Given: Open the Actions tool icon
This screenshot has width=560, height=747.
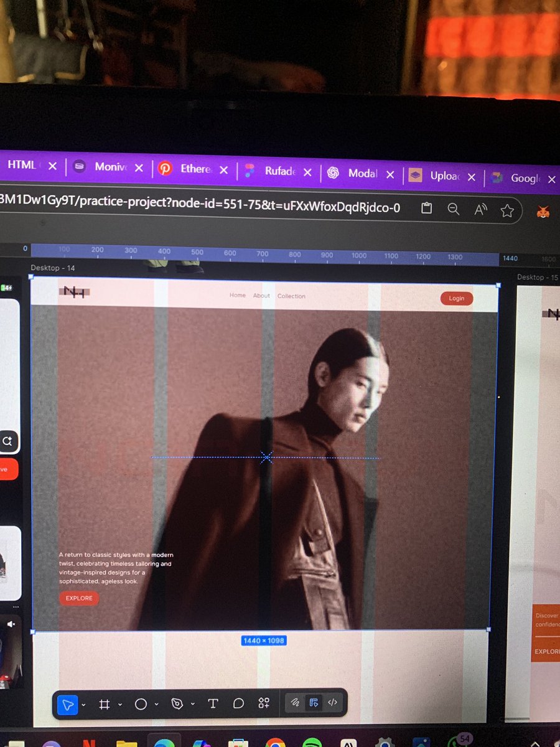Looking at the screenshot, I should (264, 703).
